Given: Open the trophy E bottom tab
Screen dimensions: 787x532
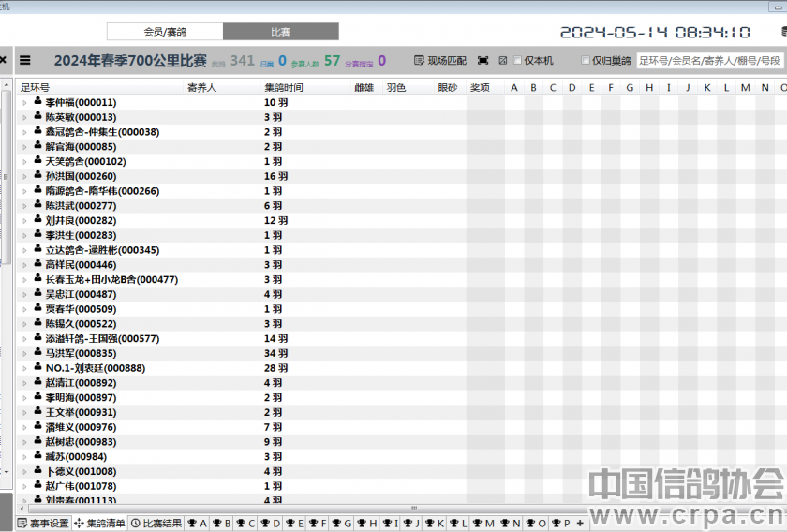Looking at the screenshot, I should (294, 523).
